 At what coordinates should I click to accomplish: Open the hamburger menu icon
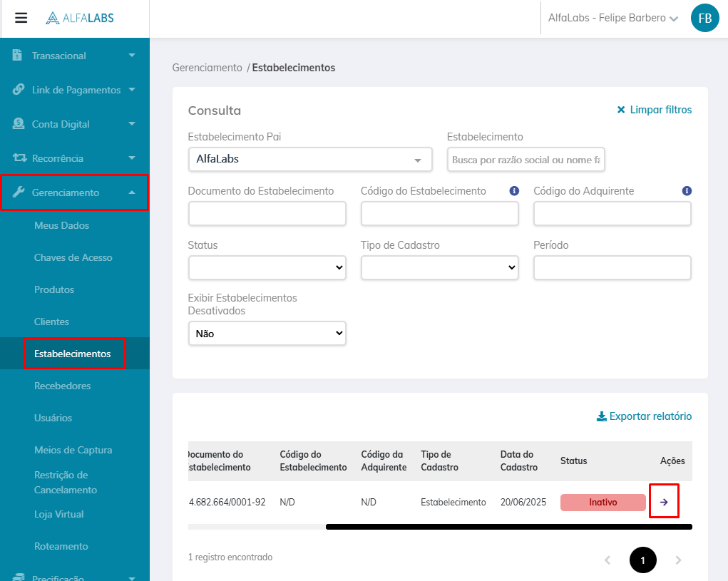21,18
